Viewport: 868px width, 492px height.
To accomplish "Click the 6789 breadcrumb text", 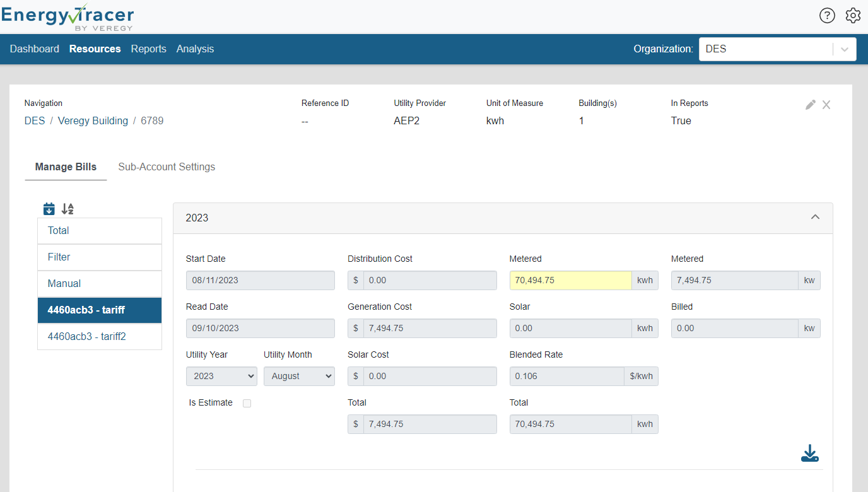I will pyautogui.click(x=152, y=120).
